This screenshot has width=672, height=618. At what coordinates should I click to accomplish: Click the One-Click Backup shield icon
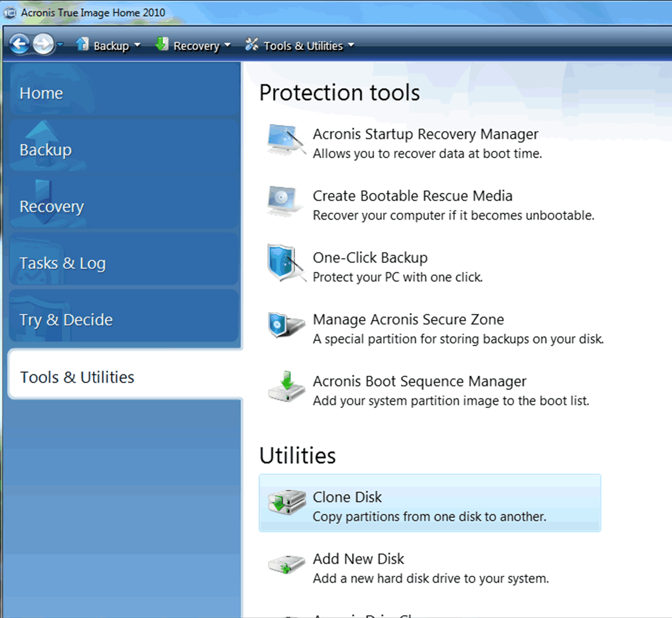[286, 263]
